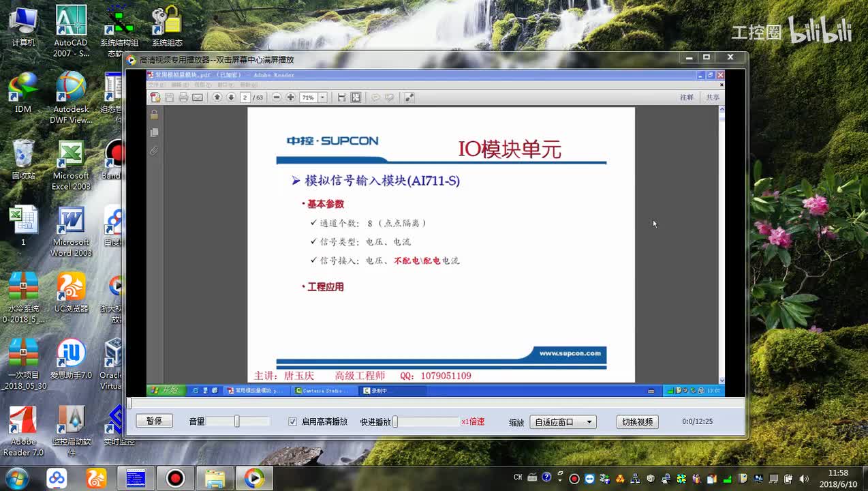The width and height of the screenshot is (868, 491).
Task: Click the 开始 start button in video
Action: click(x=165, y=390)
